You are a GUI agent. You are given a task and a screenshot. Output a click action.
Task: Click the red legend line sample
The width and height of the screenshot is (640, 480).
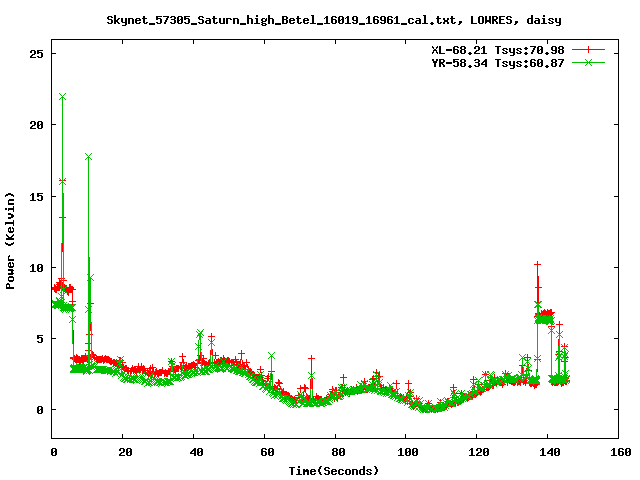588,50
